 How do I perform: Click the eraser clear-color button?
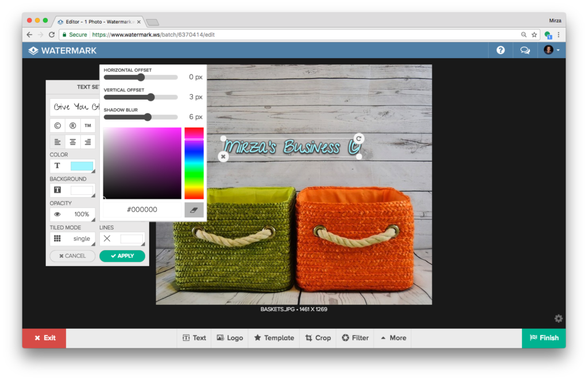[x=194, y=210]
